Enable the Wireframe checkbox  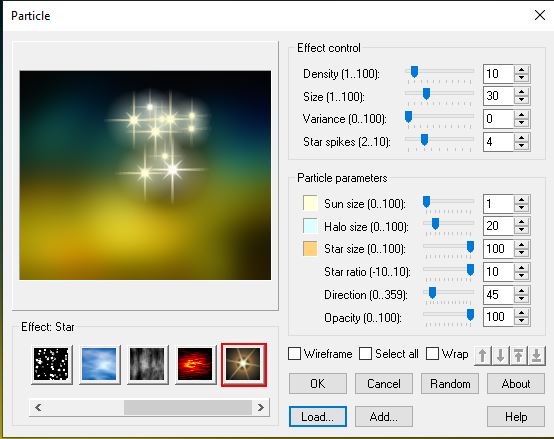tap(295, 354)
